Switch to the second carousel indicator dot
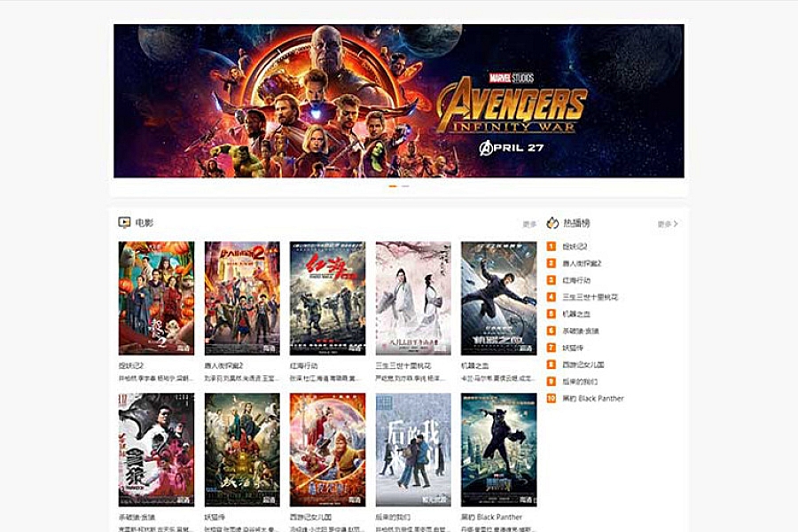This screenshot has width=798, height=532. (x=405, y=186)
